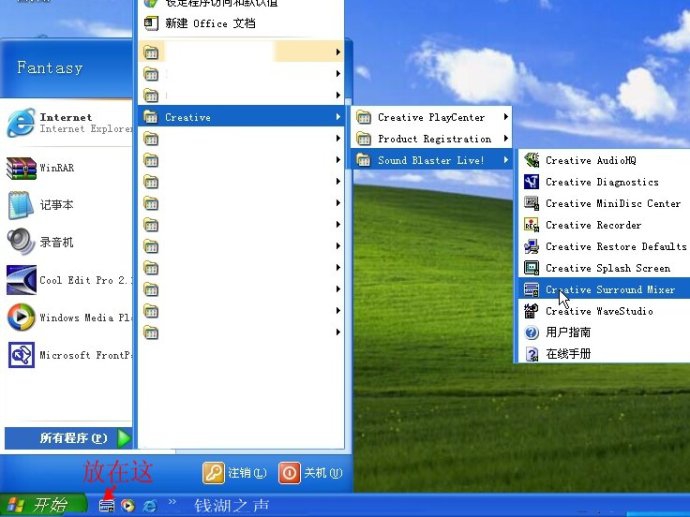690x517 pixels.
Task: Click green arrow beside 所有程序
Action: [x=125, y=438]
